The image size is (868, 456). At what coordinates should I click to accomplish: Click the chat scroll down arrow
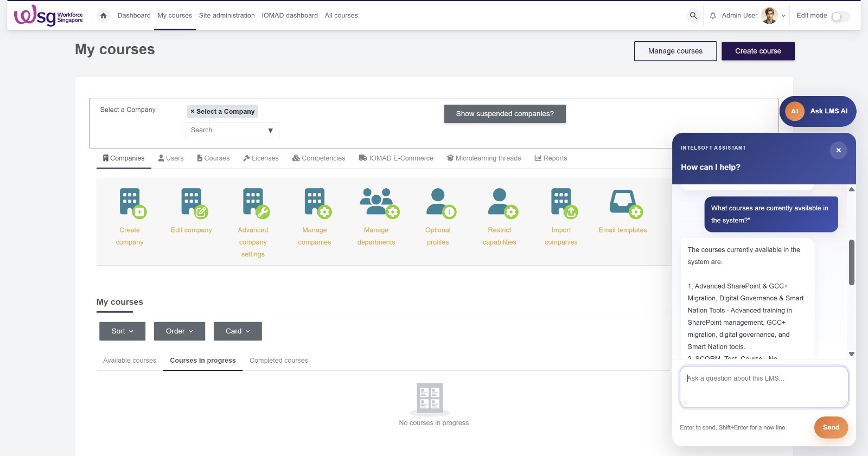click(x=852, y=354)
